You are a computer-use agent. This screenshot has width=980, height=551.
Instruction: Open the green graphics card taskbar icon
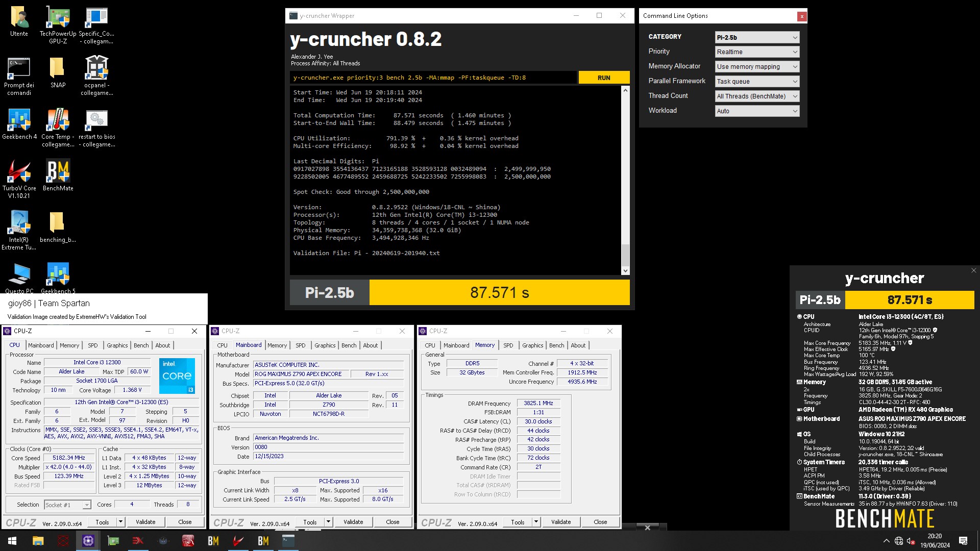tap(113, 541)
